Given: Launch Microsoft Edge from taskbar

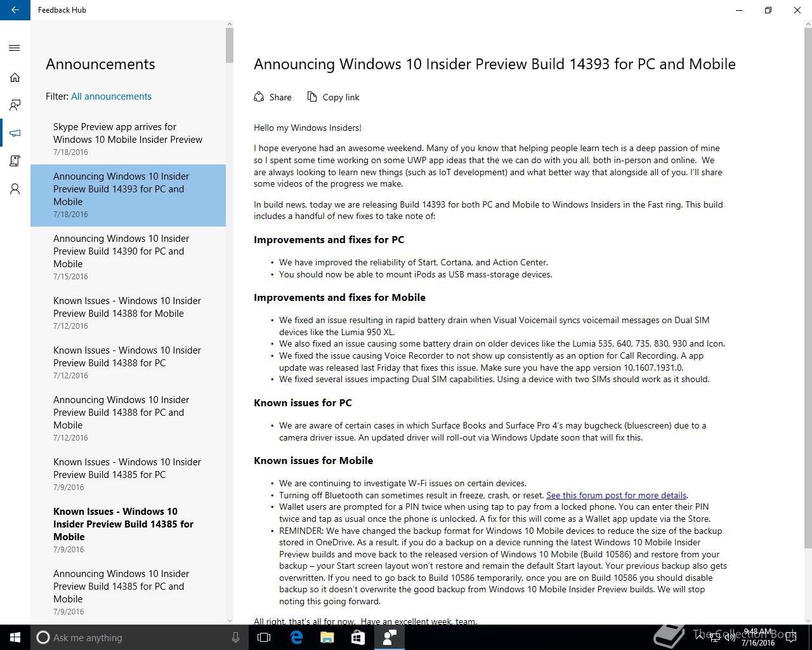Looking at the screenshot, I should pyautogui.click(x=296, y=637).
